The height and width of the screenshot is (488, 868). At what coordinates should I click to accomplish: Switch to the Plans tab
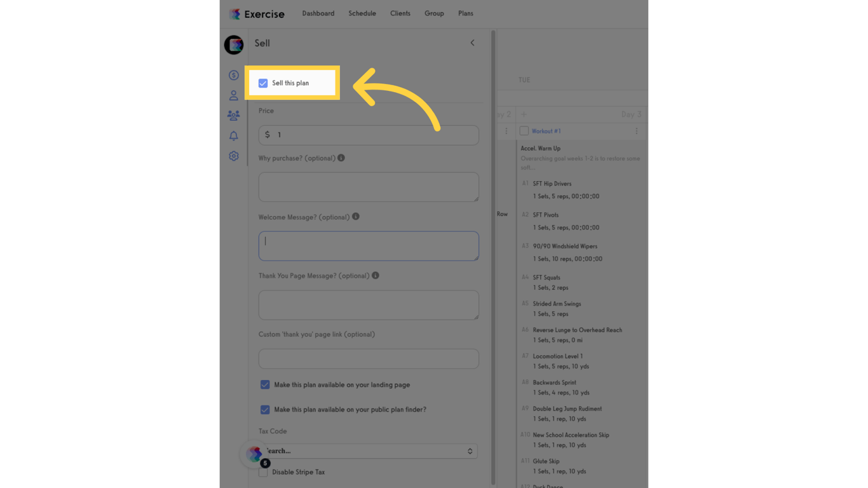466,13
